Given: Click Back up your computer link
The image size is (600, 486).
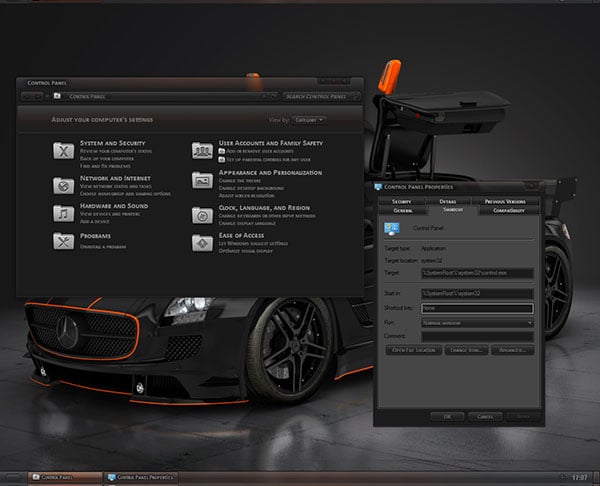Looking at the screenshot, I should coord(107,158).
